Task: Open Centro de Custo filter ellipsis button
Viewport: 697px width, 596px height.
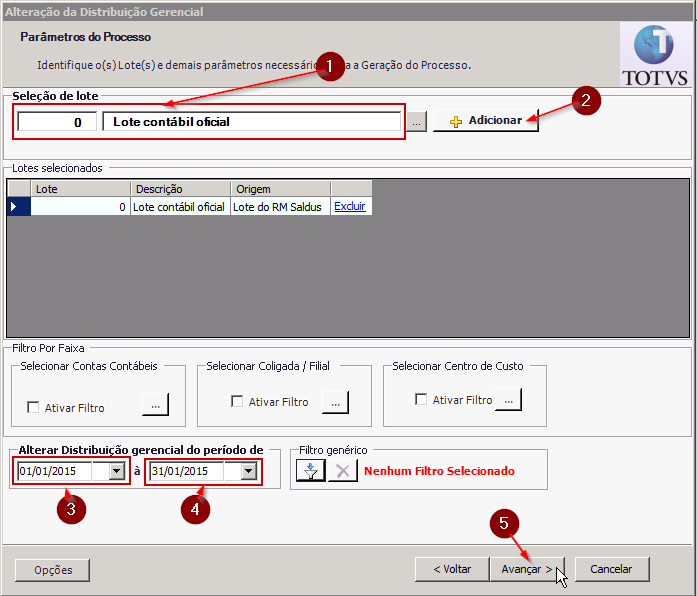Action: (508, 400)
